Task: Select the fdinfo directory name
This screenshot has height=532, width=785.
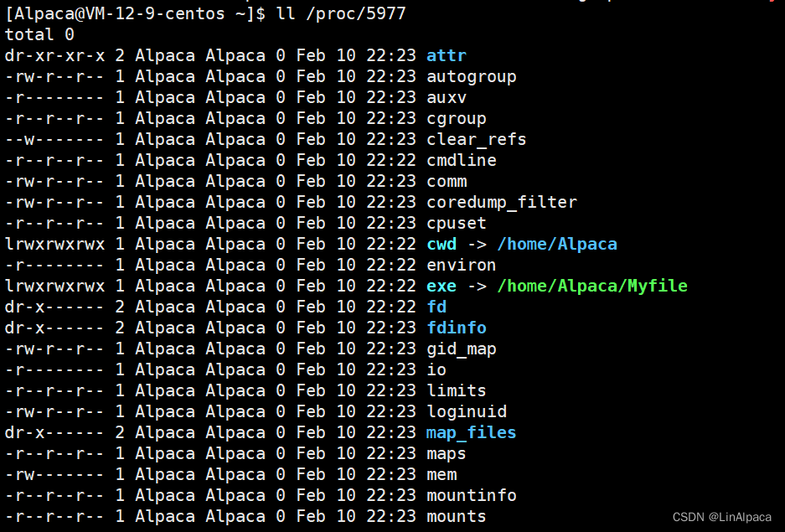Action: pyautogui.click(x=456, y=328)
